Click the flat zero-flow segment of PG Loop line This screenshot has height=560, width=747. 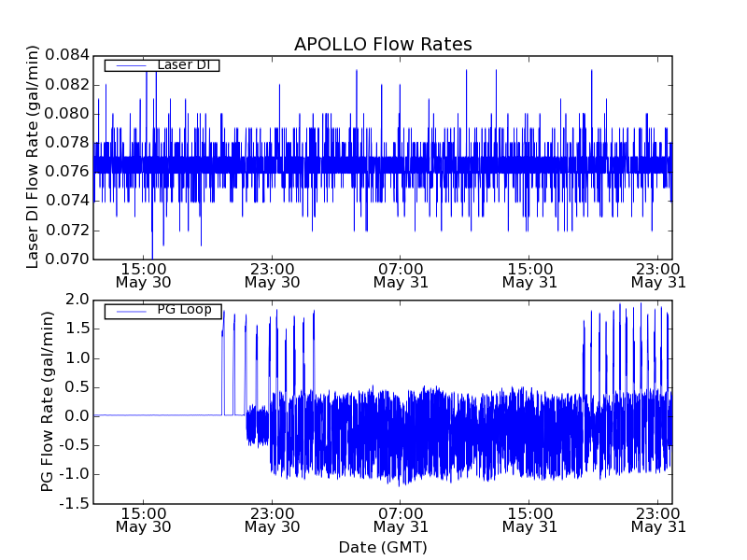[159, 415]
